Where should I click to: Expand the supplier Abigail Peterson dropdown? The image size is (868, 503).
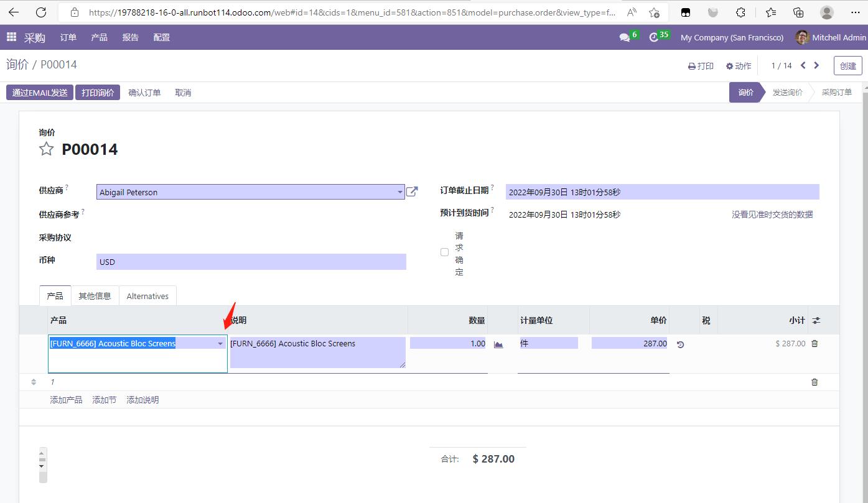399,192
